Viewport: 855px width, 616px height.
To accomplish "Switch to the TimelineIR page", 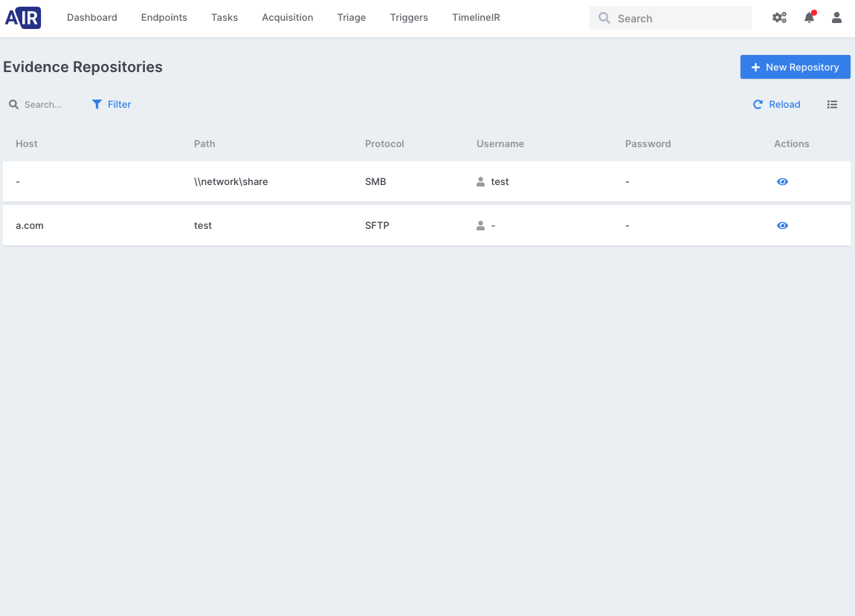I will pyautogui.click(x=476, y=18).
